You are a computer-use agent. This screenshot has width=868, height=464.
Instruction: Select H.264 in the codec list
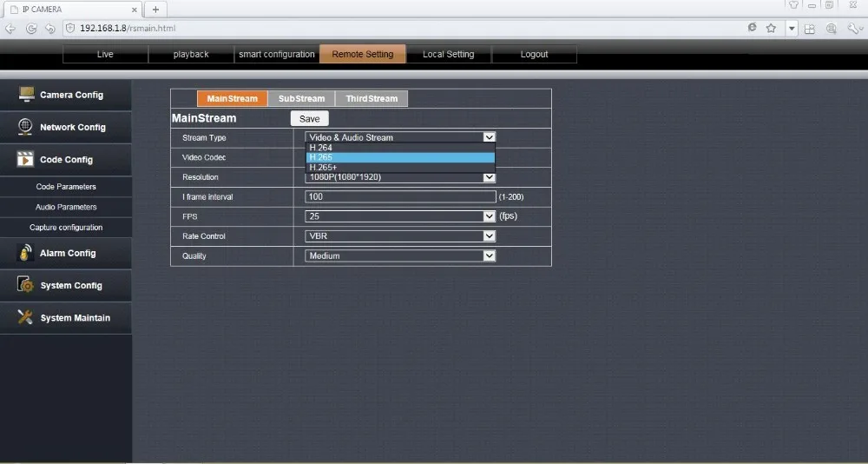[400, 148]
